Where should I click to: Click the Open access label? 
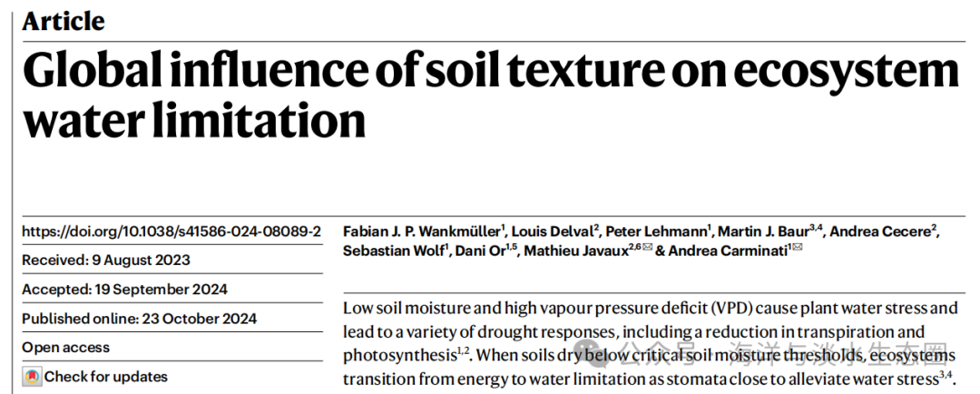coord(65,347)
